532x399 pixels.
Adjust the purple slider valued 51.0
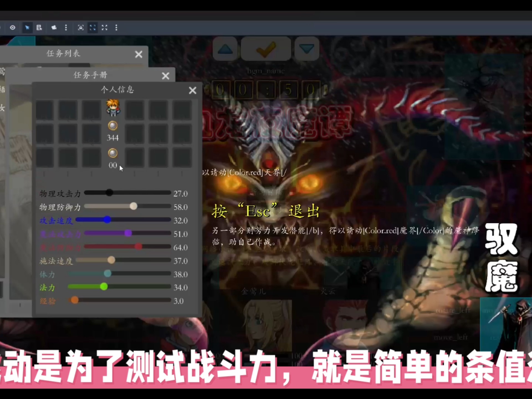point(127,233)
